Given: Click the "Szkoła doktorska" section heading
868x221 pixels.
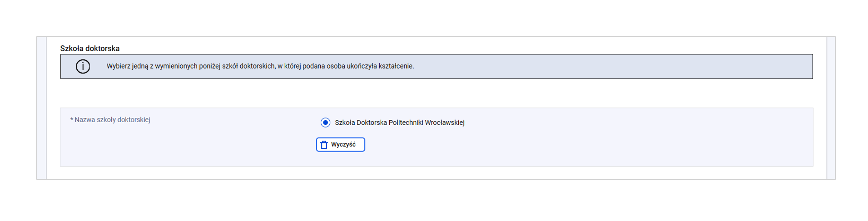Looking at the screenshot, I should [90, 49].
